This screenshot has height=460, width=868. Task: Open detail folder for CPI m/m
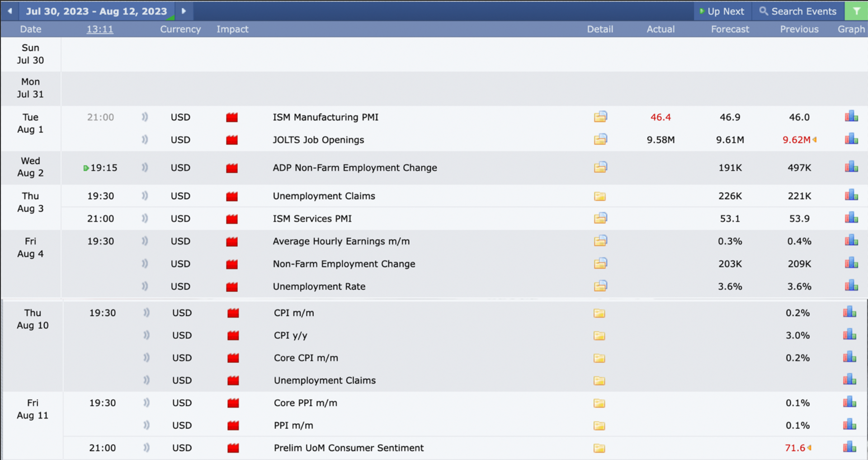pyautogui.click(x=599, y=313)
